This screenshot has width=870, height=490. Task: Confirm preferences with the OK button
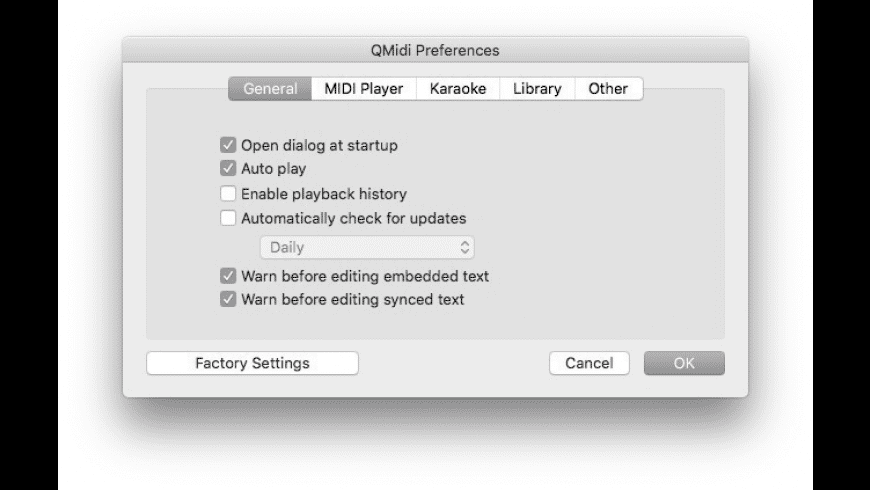684,364
